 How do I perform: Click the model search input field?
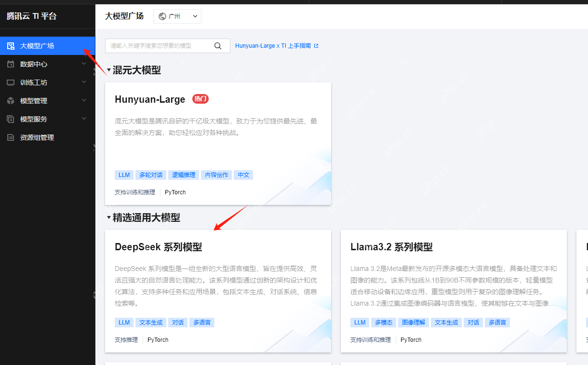point(159,45)
